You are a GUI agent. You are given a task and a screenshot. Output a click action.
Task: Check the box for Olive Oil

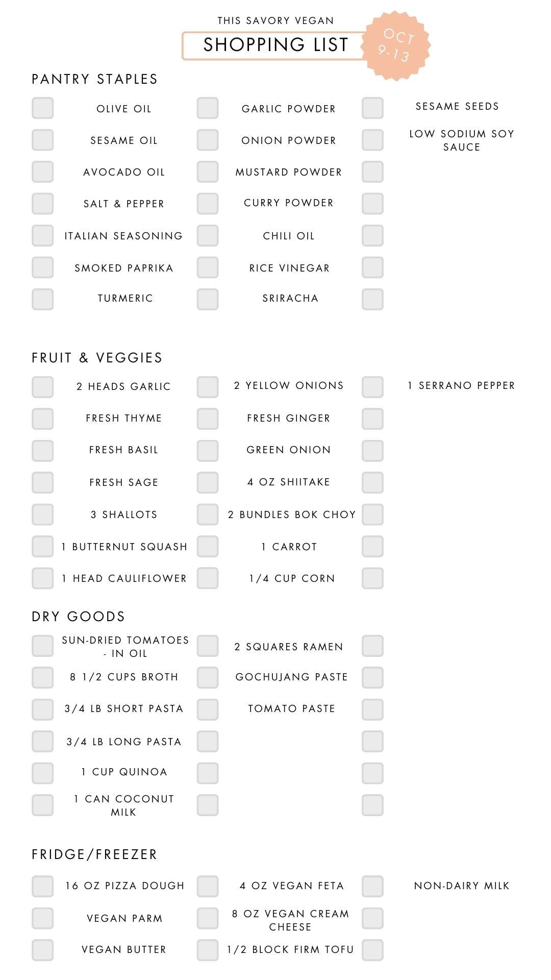(x=43, y=108)
